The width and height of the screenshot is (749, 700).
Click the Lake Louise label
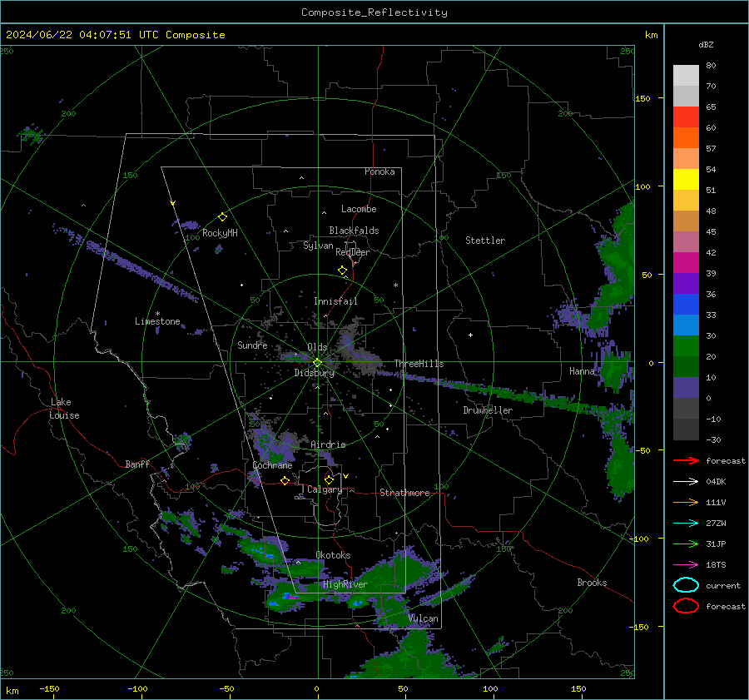(64, 409)
